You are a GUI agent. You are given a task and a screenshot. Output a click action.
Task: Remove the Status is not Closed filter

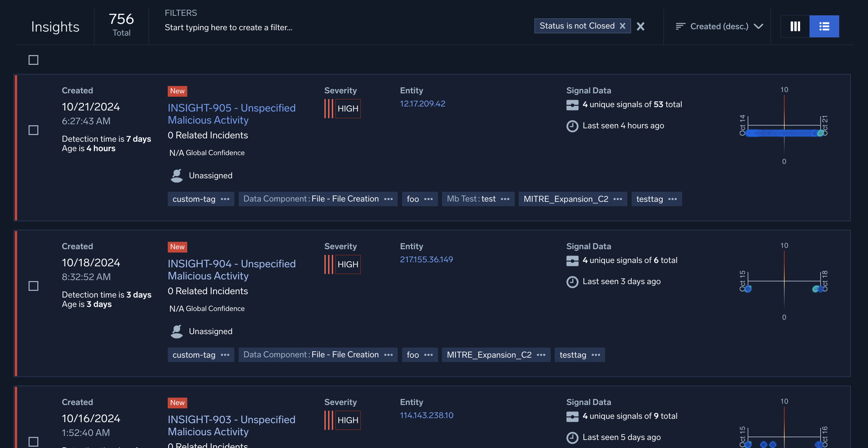click(623, 26)
